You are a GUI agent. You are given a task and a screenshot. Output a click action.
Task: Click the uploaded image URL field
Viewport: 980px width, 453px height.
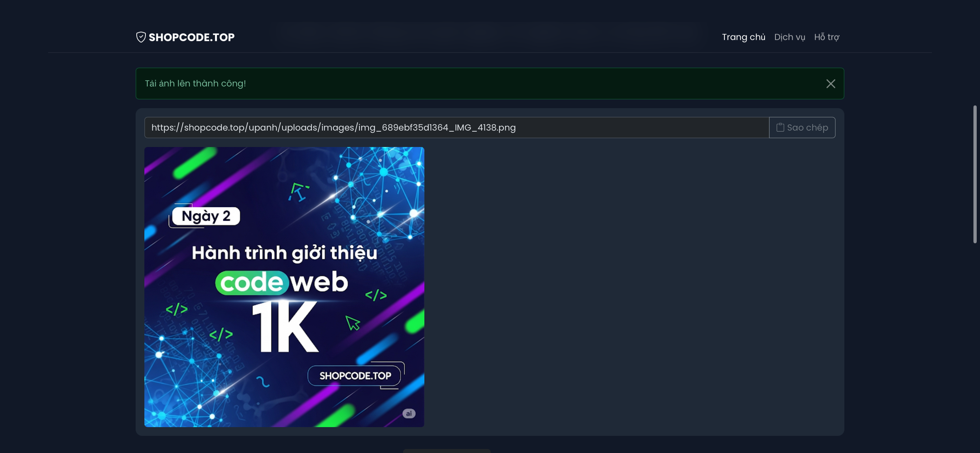[456, 128]
